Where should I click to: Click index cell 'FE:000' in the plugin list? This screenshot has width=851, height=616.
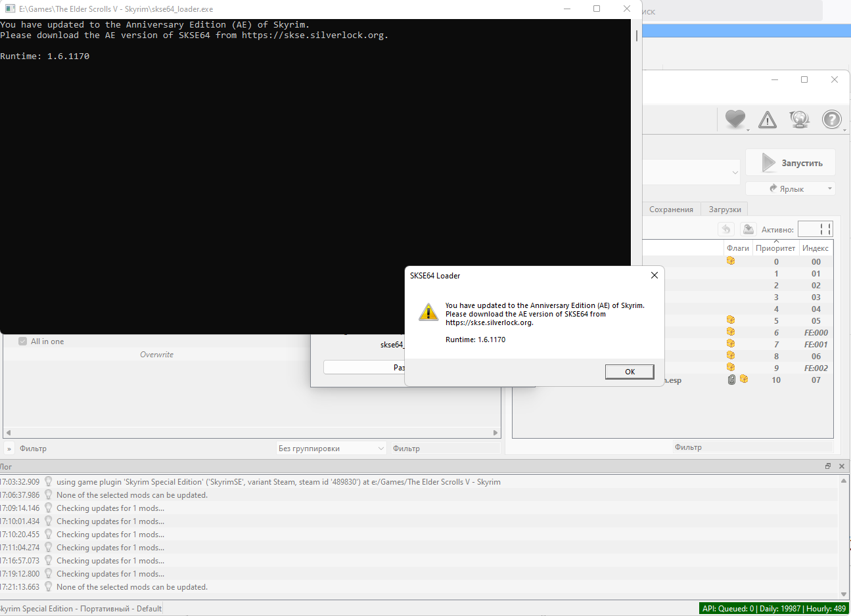[x=816, y=333]
